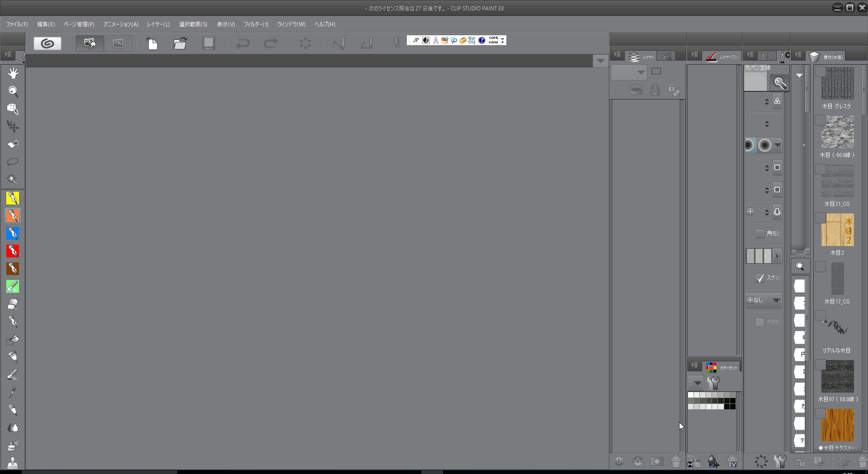868x474 pixels.
Task: Open the 編集(E) menu
Action: [46, 24]
